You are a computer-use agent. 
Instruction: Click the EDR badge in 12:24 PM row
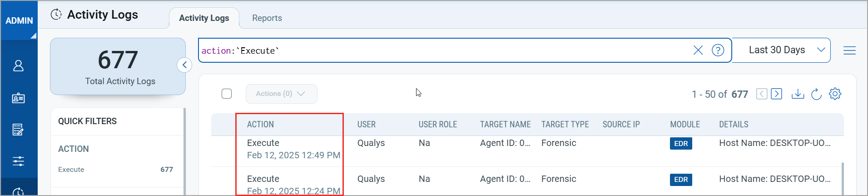point(681,180)
